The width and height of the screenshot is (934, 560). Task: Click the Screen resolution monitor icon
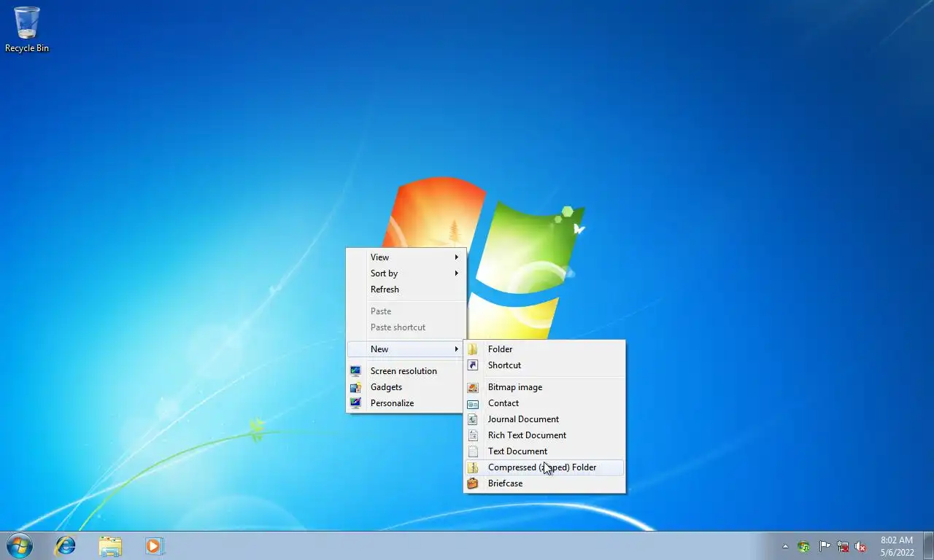(355, 371)
